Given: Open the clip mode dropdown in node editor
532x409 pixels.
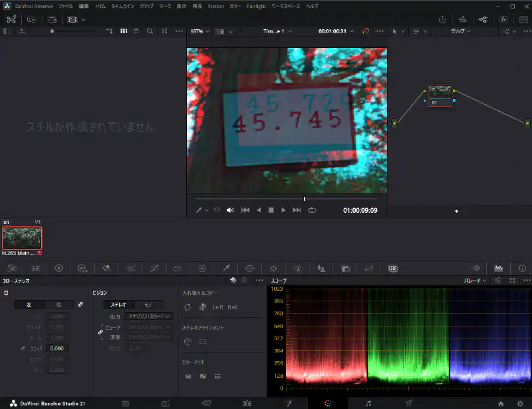Looking at the screenshot, I should click(460, 31).
